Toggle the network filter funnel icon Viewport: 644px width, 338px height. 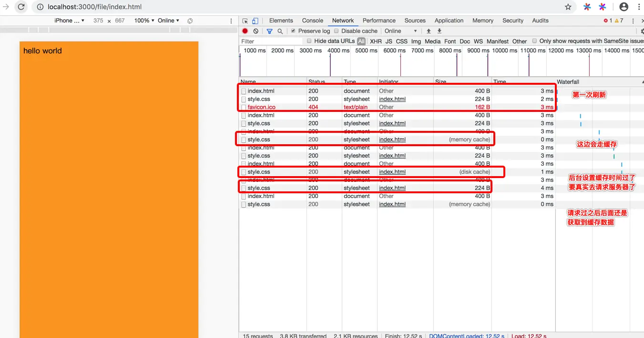[269, 31]
